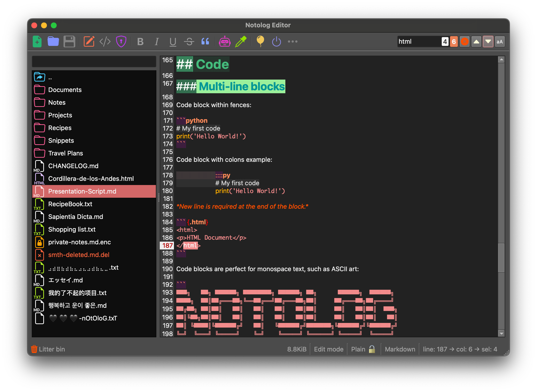Image resolution: width=537 pixels, height=392 pixels.
Task: Insert a blockquote with the quote icon
Action: [205, 41]
